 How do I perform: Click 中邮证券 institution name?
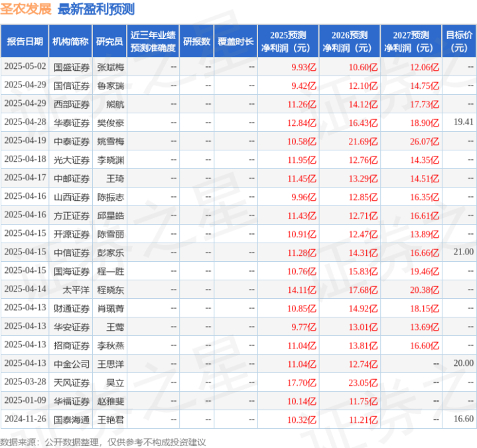click(72, 178)
